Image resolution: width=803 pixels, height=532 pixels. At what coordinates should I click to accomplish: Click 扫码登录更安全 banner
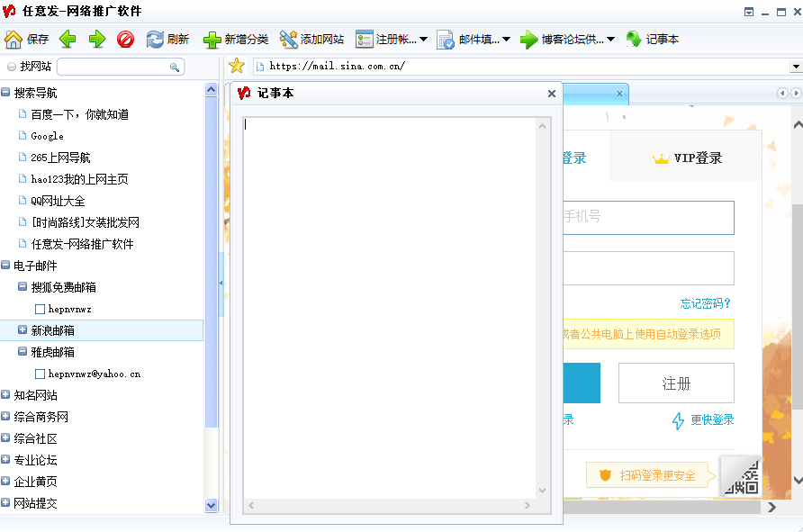click(x=648, y=475)
